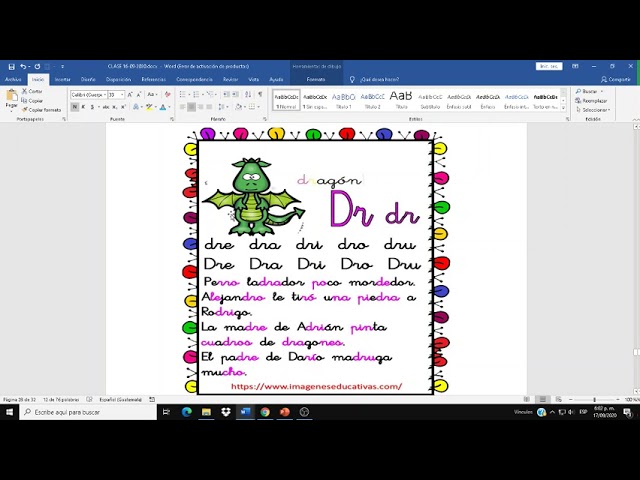640x480 pixels.
Task: Switch to the Diseño tab
Action: 88,80
